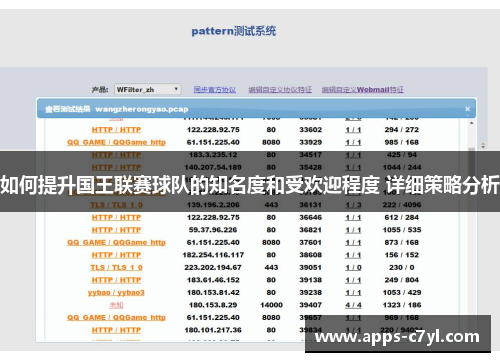
Task: Open HTTP / HTTP link for source port 36646
Action: (x=116, y=217)
